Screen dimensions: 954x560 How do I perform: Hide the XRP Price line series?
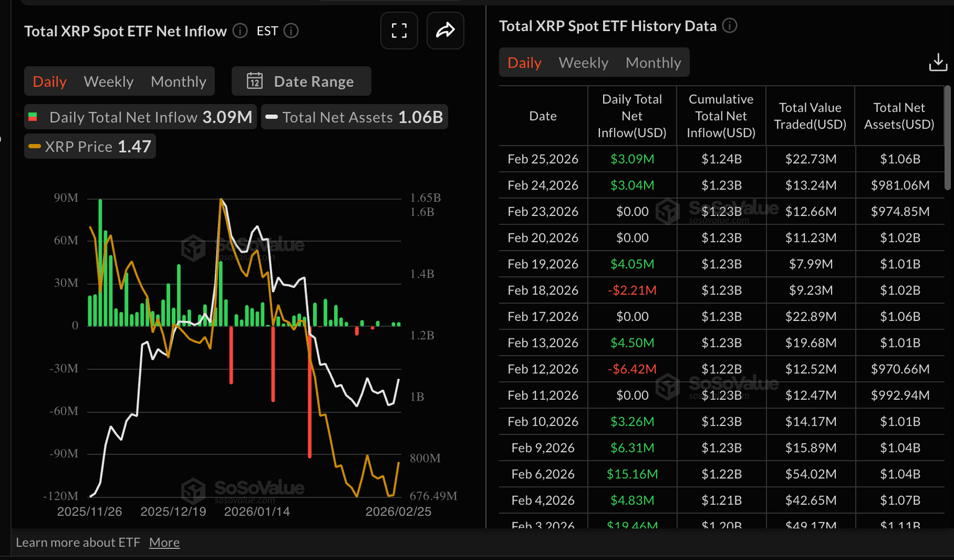click(x=90, y=147)
